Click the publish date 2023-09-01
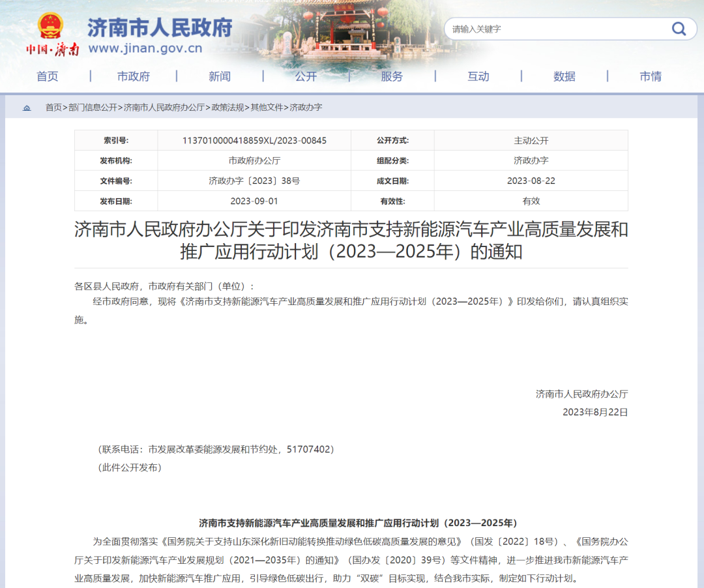Image resolution: width=704 pixels, height=588 pixels. [x=254, y=201]
